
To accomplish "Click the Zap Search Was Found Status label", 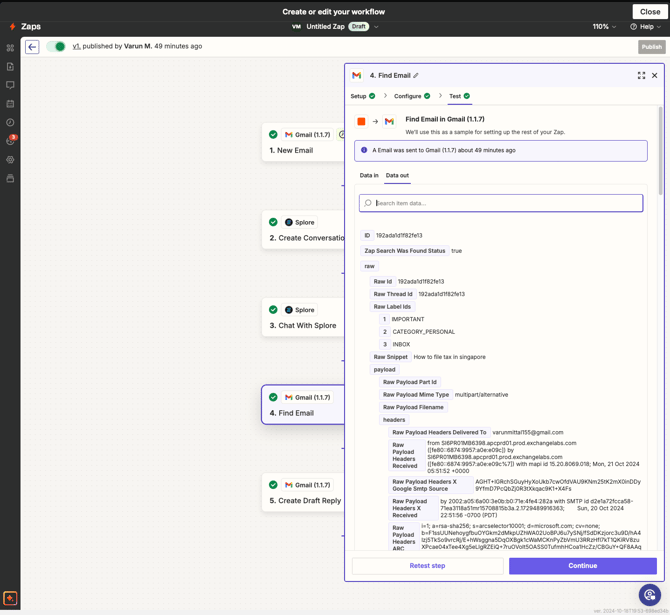I will click(405, 251).
